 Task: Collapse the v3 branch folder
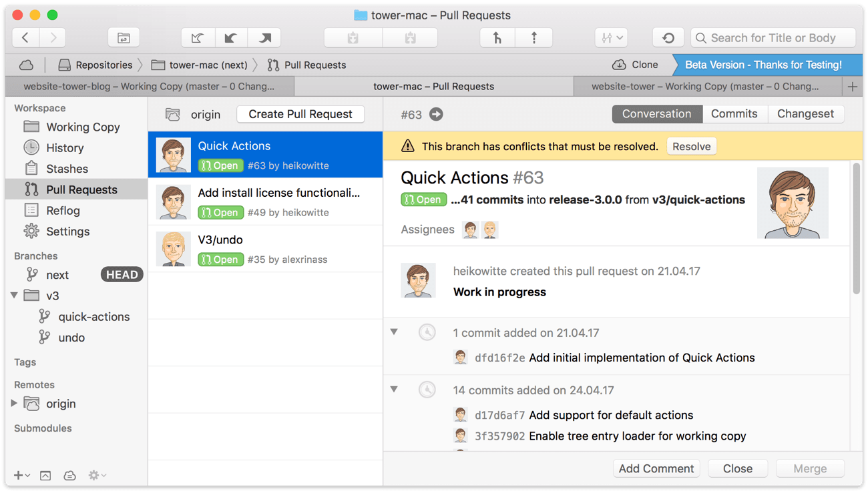14,296
